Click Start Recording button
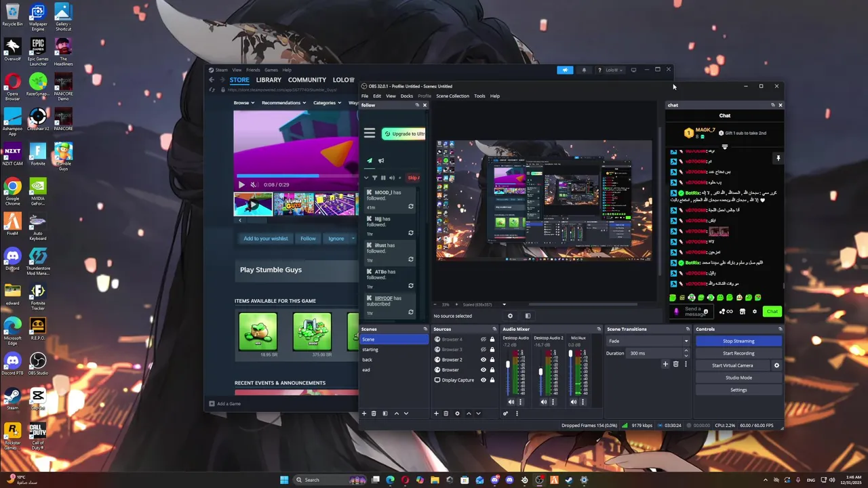 pos(738,353)
